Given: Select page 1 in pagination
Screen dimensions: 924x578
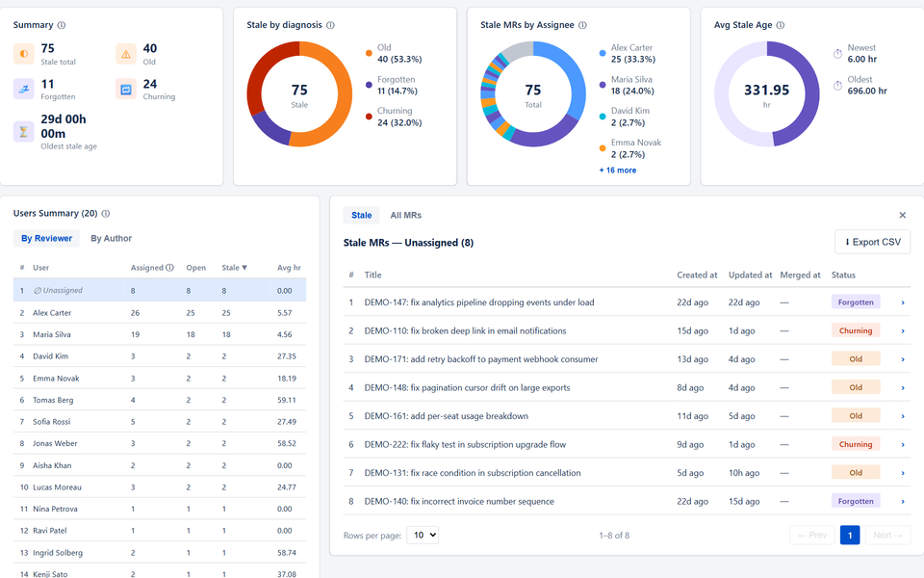Looking at the screenshot, I should (850, 535).
